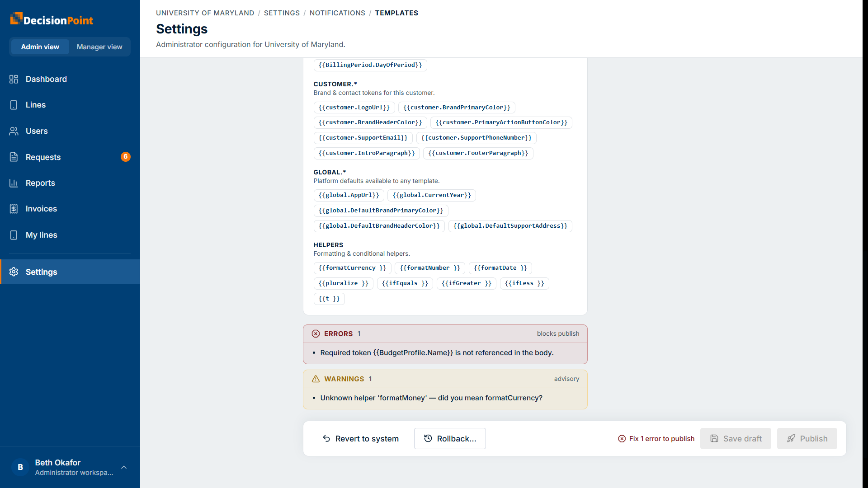
Task: Click the Settings gear icon
Action: click(x=14, y=272)
